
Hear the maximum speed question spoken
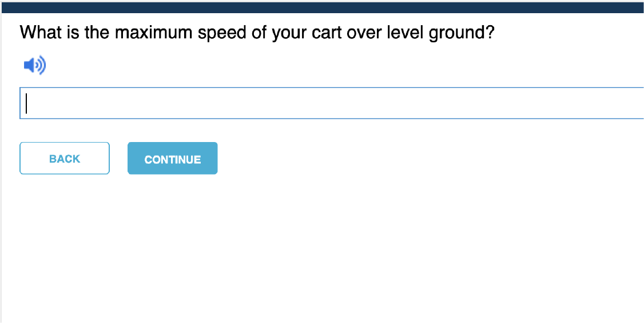[x=34, y=66]
